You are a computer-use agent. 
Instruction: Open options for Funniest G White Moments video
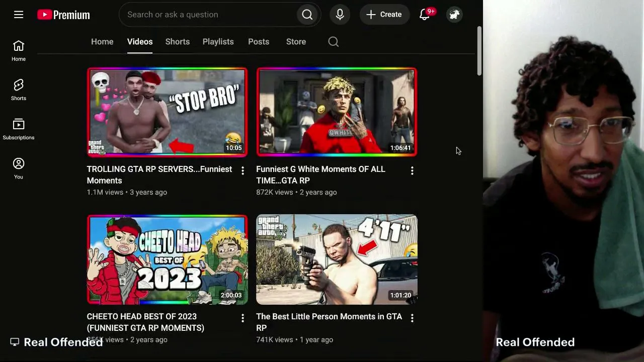point(412,171)
